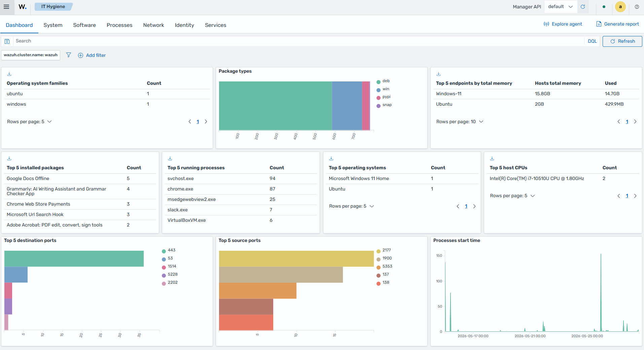Viewport: 644px width, 350px height.
Task: Open Rows per page dropdown under operating system families
Action: click(x=29, y=121)
